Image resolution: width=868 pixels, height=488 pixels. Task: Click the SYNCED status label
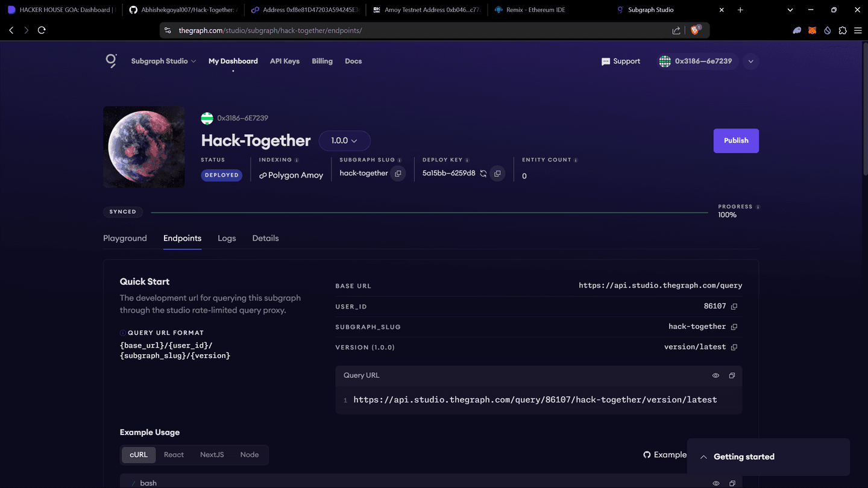(123, 212)
